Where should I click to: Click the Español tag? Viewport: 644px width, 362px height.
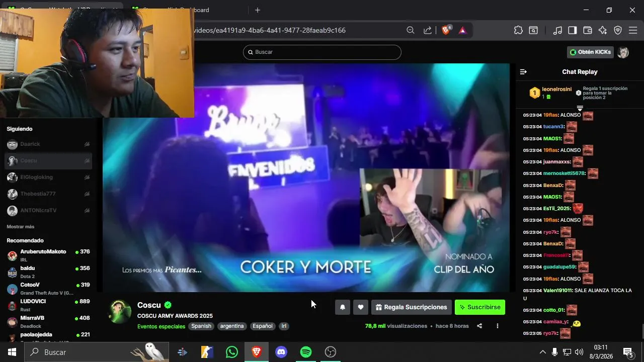tap(263, 326)
